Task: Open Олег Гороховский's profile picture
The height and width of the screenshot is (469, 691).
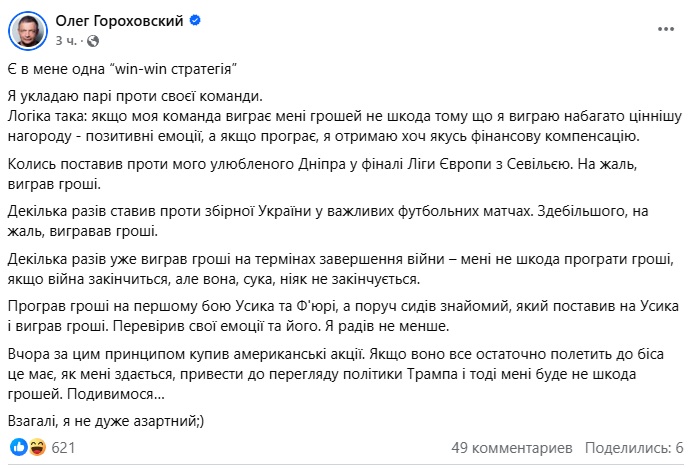Action: 28,31
